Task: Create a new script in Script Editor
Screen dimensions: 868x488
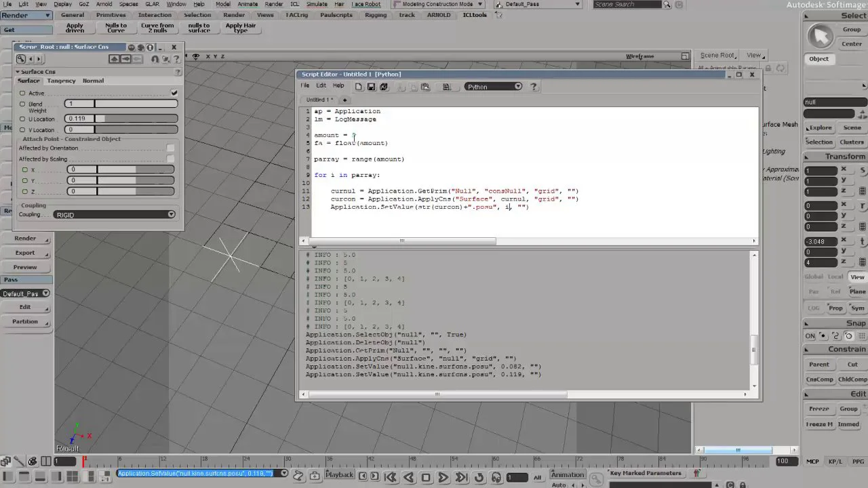Action: point(359,87)
